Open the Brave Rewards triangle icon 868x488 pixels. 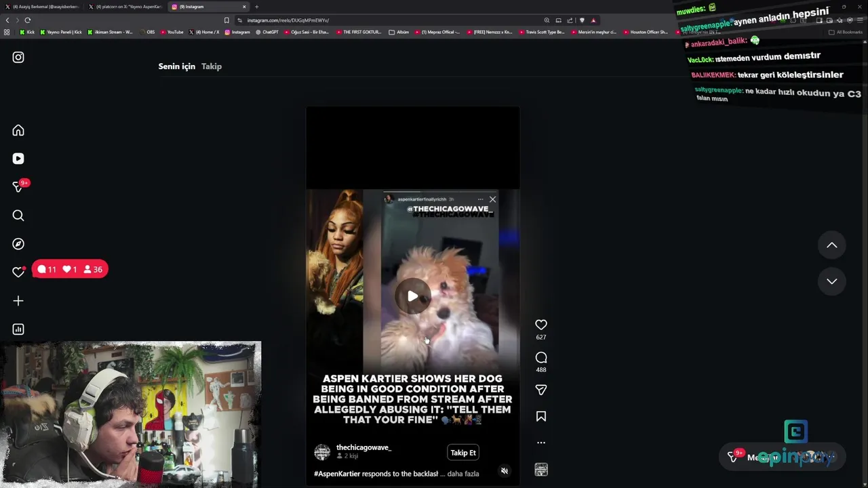pyautogui.click(x=593, y=20)
